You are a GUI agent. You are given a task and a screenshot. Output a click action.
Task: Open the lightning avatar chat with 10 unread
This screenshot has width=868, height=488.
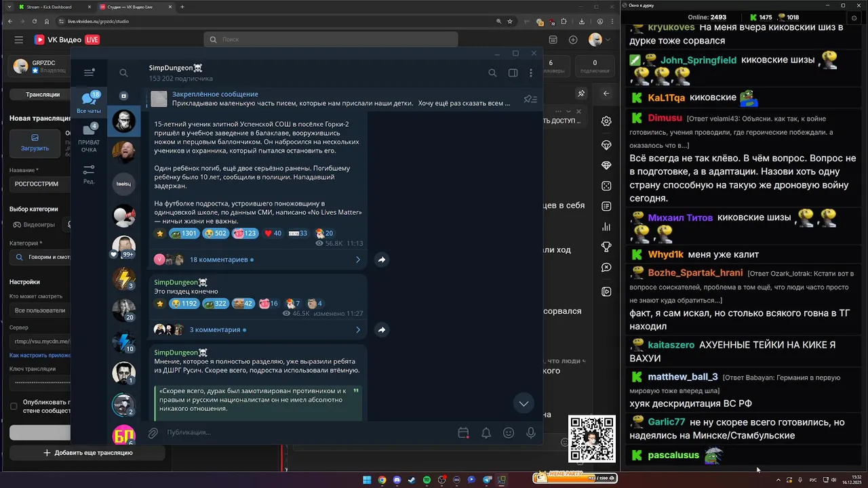pyautogui.click(x=123, y=342)
